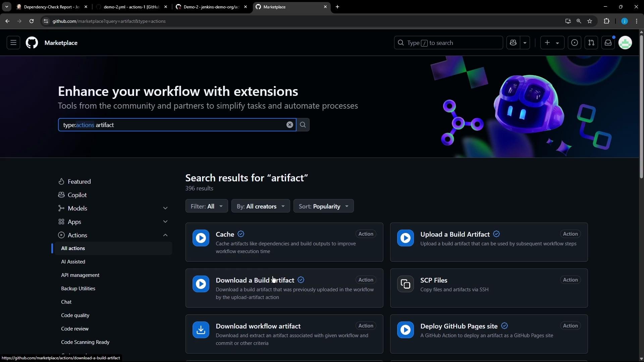644x362 pixels.
Task: Click verified badge beside Upload a Build Artifact
Action: (x=496, y=234)
